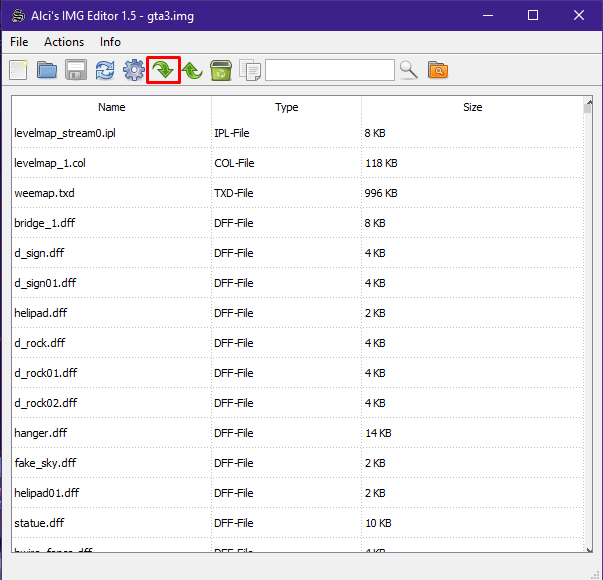Image resolution: width=603 pixels, height=580 pixels.
Task: Sort by the Size column header
Action: coord(472,107)
